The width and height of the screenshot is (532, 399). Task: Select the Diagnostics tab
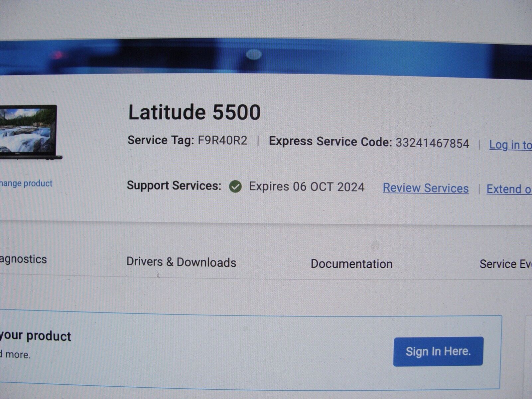(x=23, y=259)
